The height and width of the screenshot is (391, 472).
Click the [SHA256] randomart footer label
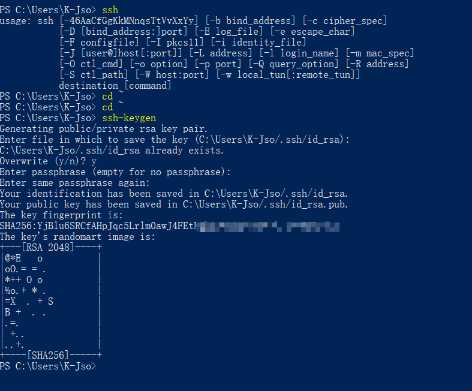(48, 355)
